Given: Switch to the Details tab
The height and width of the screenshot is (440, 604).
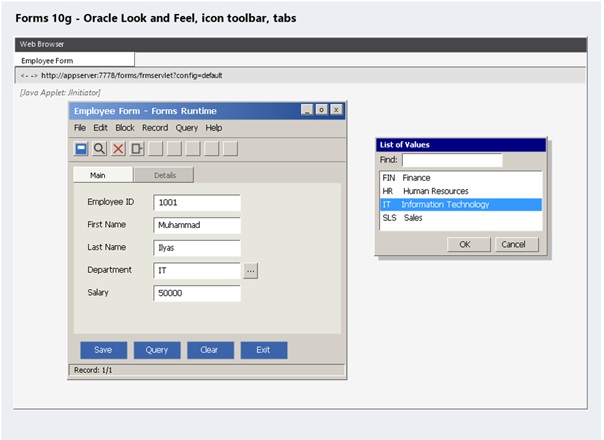Looking at the screenshot, I should point(164,175).
